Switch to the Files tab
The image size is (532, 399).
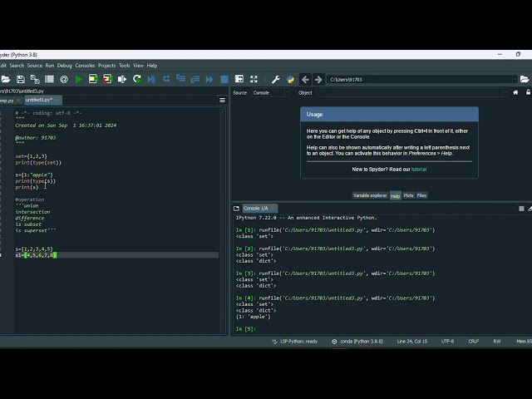pos(421,195)
